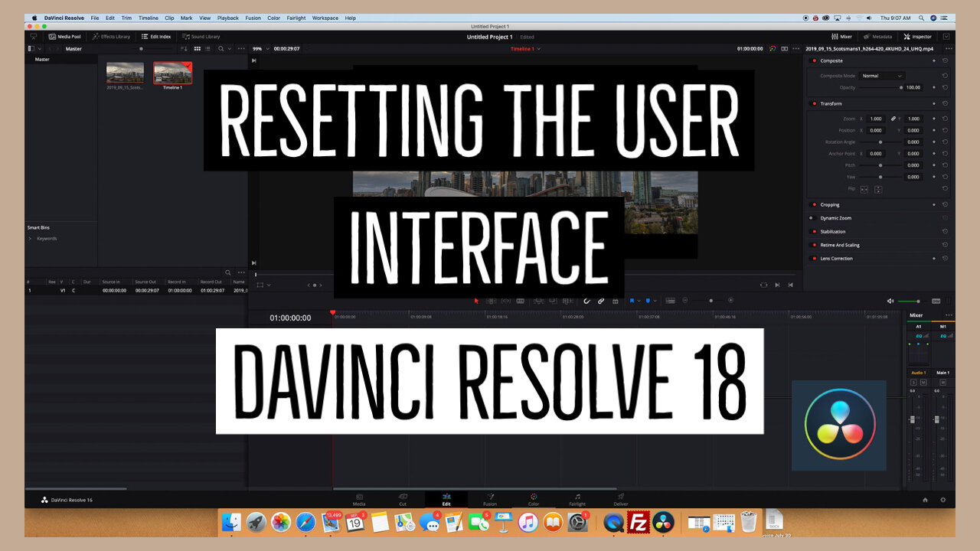Select the red arrow selection tool

pos(476,301)
